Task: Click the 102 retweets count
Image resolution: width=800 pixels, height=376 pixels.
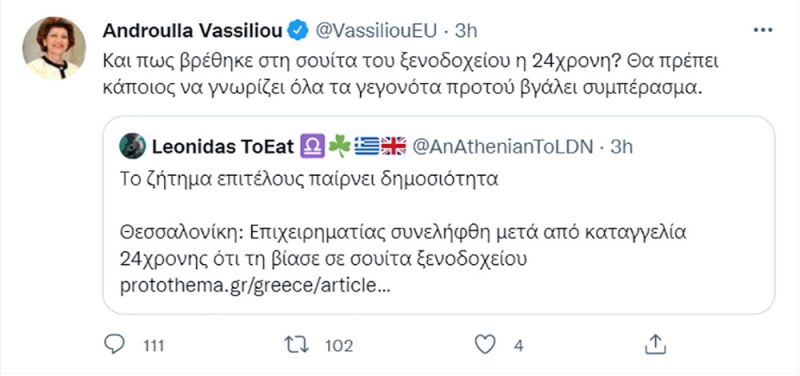Action: pos(339,345)
